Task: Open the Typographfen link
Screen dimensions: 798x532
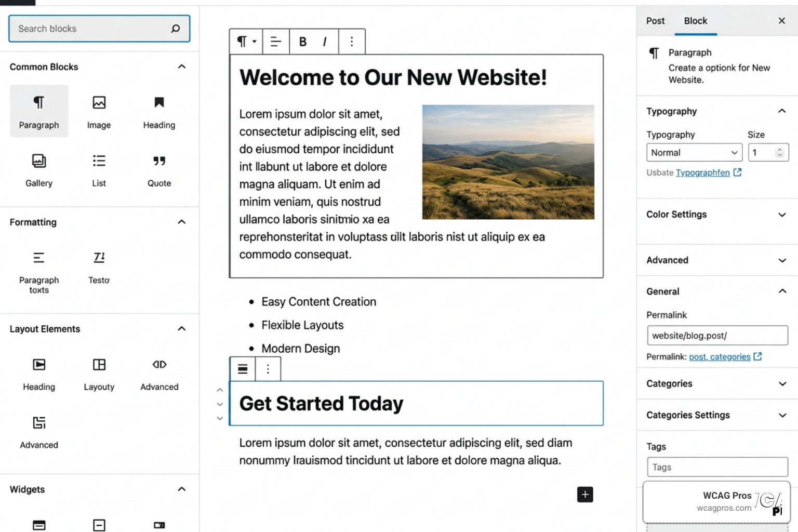Action: (702, 172)
